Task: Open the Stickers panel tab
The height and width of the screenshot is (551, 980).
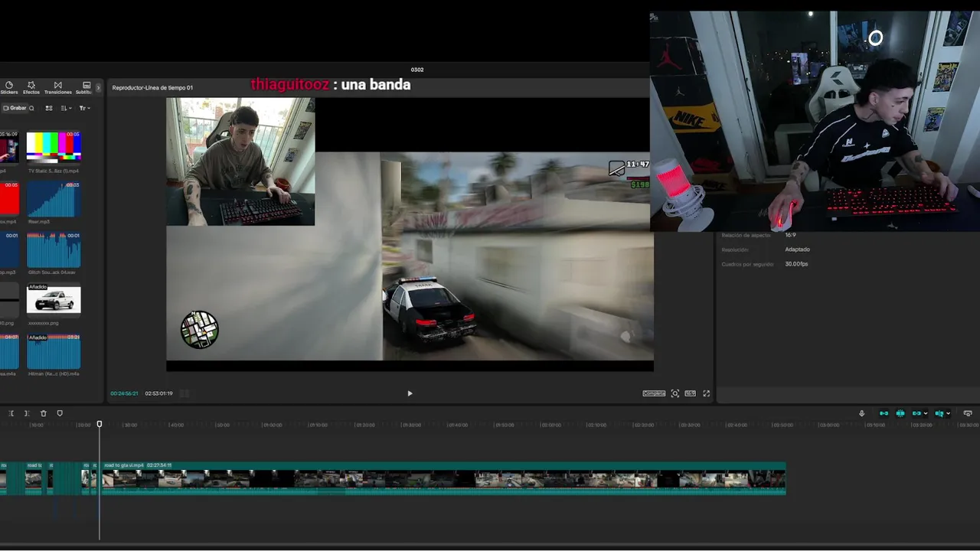Action: pyautogui.click(x=9, y=88)
